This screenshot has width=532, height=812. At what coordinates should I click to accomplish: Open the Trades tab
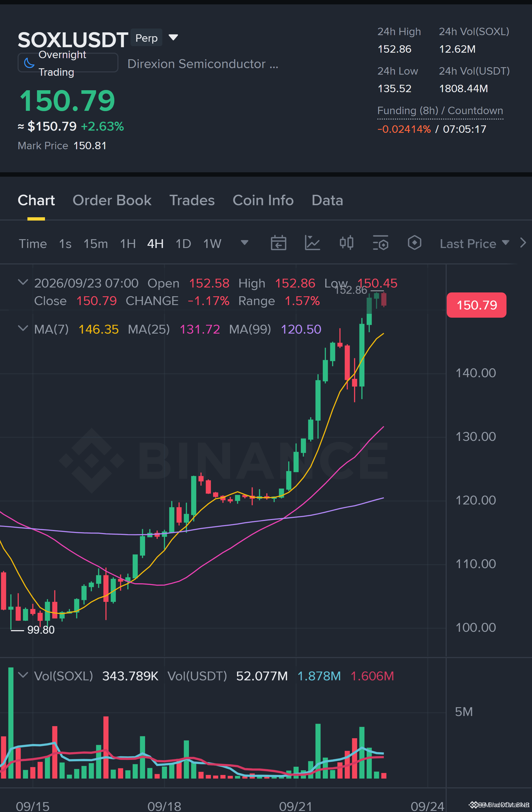(x=192, y=200)
